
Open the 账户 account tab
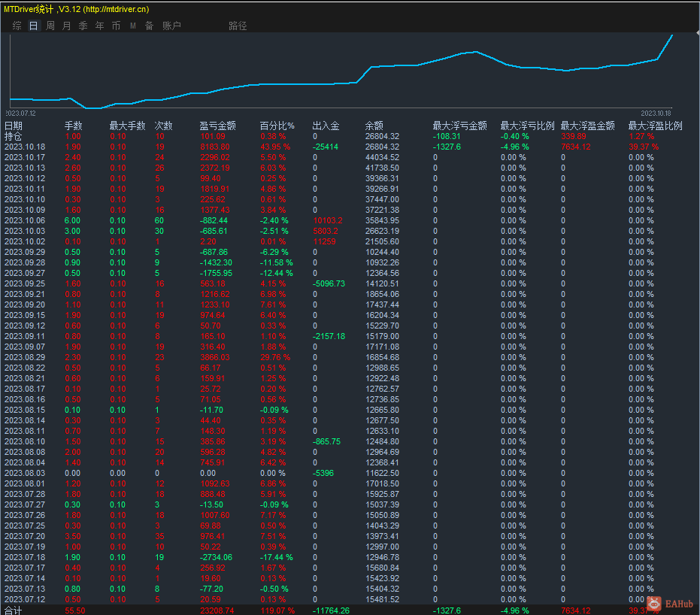pyautogui.click(x=171, y=26)
